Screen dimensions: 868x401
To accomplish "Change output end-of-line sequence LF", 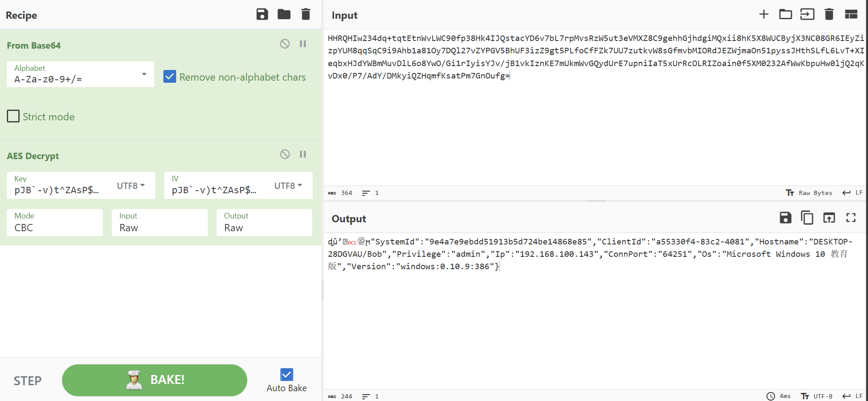I will pyautogui.click(x=852, y=396).
